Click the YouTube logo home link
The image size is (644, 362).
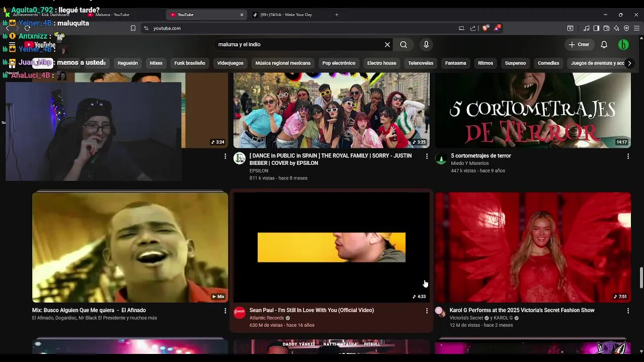click(40, 45)
